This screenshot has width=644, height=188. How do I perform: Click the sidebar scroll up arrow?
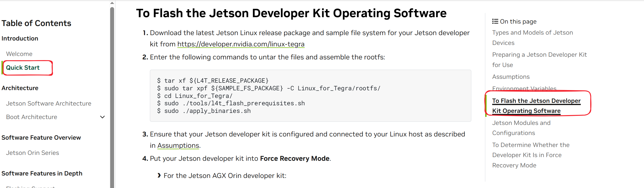112,3
